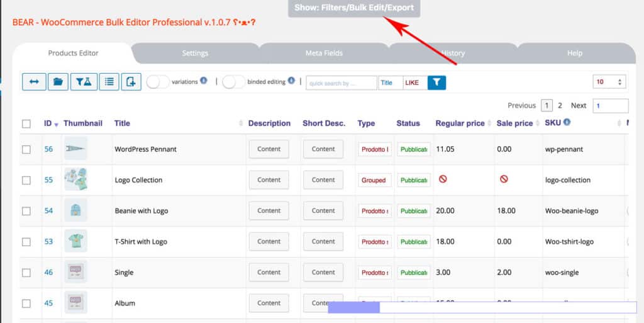Click the horizontal scrollbar thumb at the bottom

click(x=353, y=307)
